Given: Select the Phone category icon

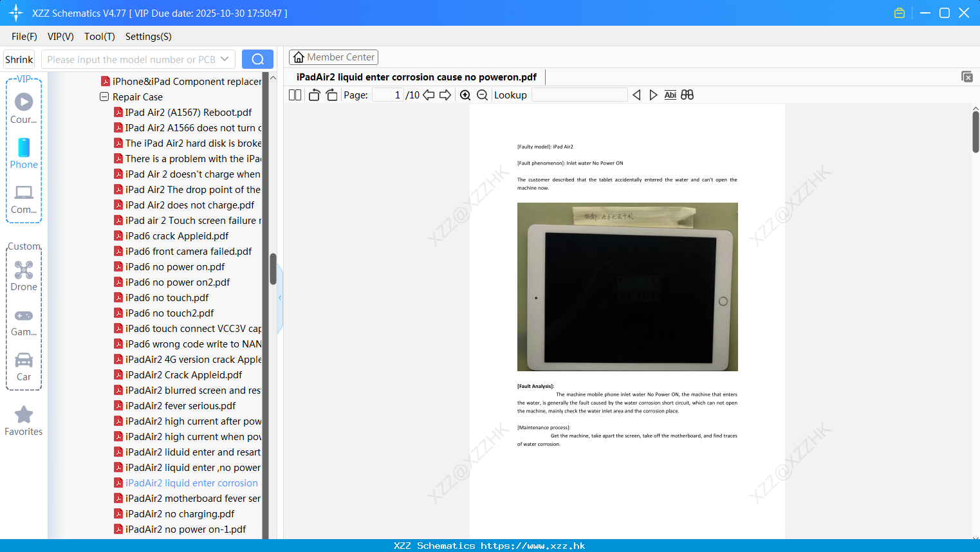Looking at the screenshot, I should tap(24, 153).
